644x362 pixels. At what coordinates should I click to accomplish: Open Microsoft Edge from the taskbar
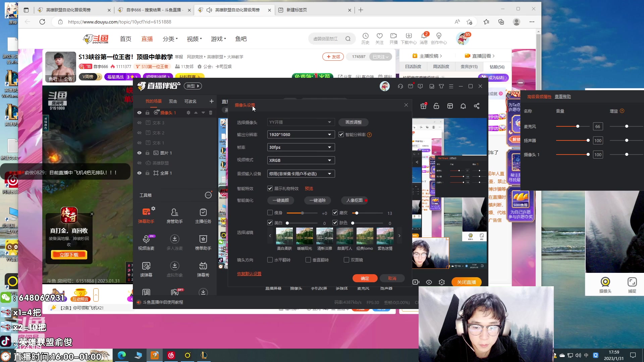[x=122, y=355]
